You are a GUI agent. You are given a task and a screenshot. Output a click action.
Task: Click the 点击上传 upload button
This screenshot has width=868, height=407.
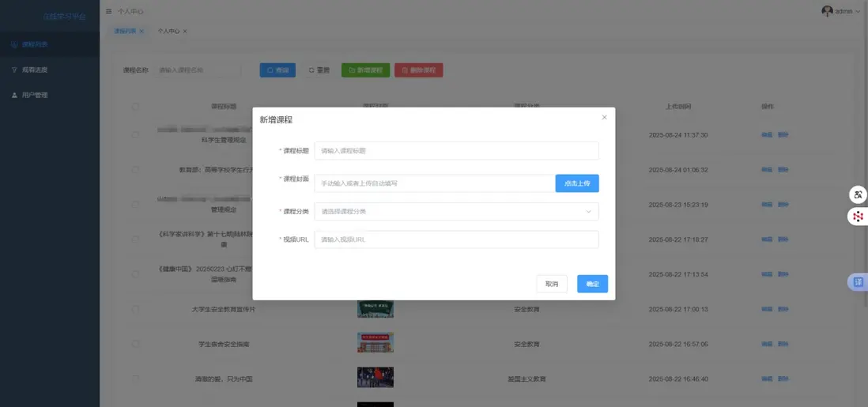tap(577, 183)
